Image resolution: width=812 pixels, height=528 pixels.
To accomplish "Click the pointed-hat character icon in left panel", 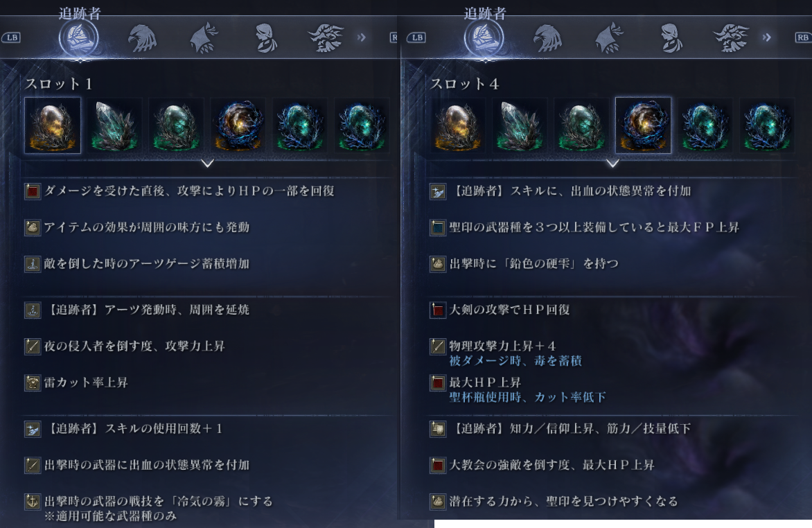I will click(204, 38).
